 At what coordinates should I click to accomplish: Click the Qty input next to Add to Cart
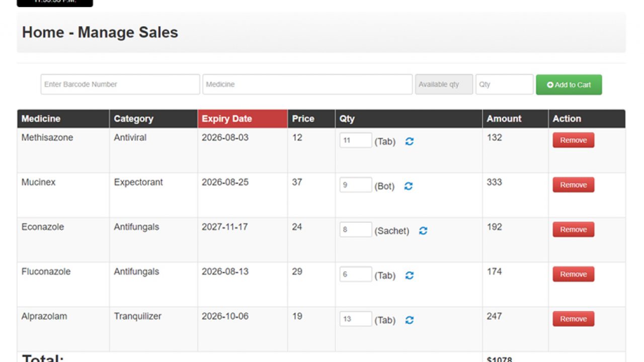coord(504,84)
